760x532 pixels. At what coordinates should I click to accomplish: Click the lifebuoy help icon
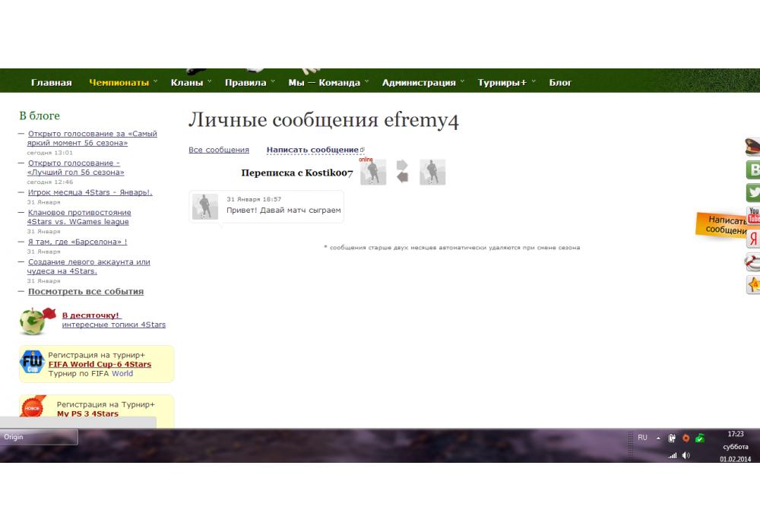click(x=753, y=262)
